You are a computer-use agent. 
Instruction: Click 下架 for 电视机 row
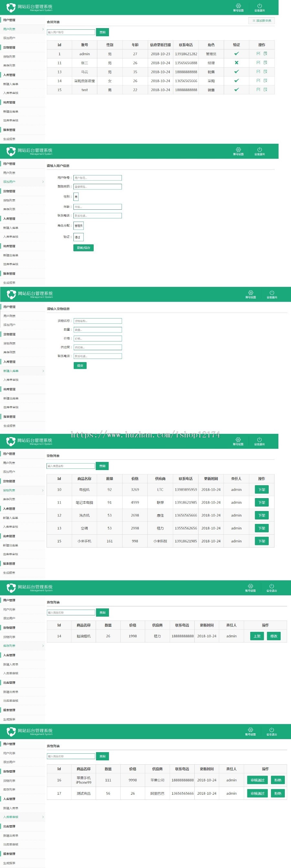click(262, 490)
